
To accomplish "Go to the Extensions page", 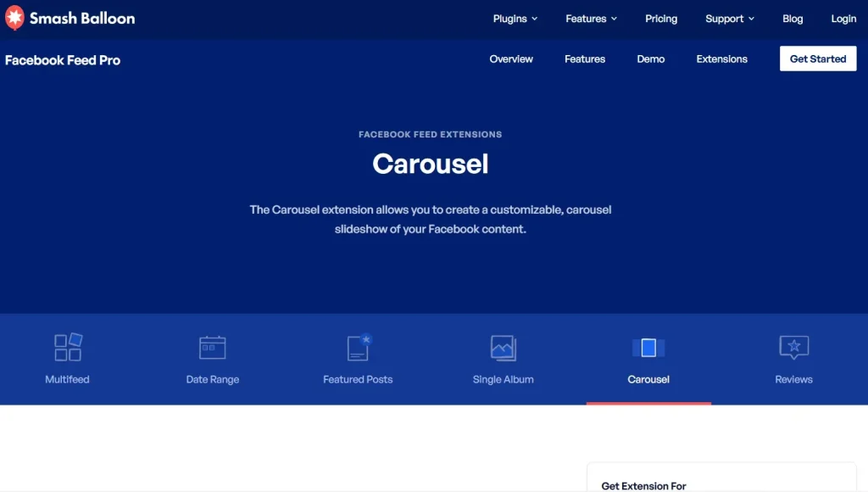I will click(x=721, y=59).
